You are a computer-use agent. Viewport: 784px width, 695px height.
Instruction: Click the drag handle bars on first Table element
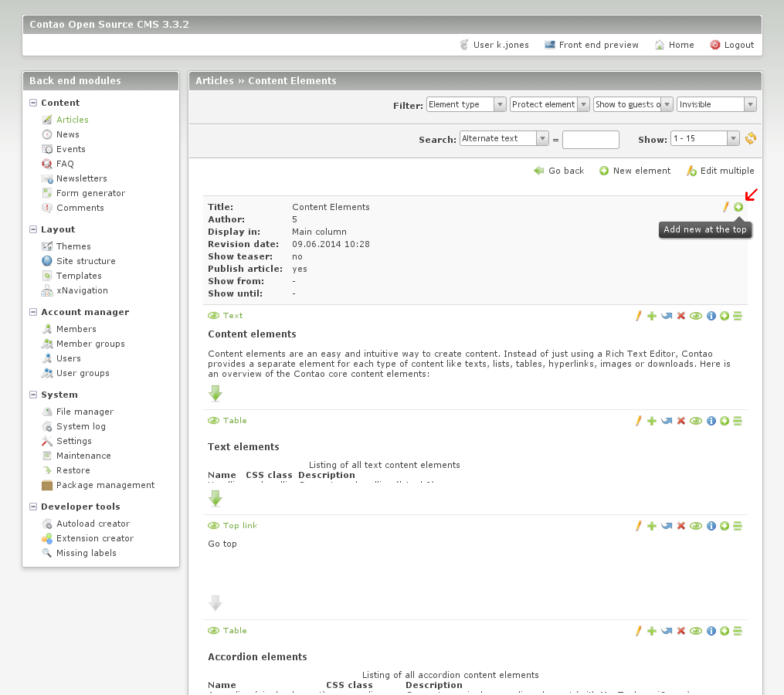tap(738, 421)
